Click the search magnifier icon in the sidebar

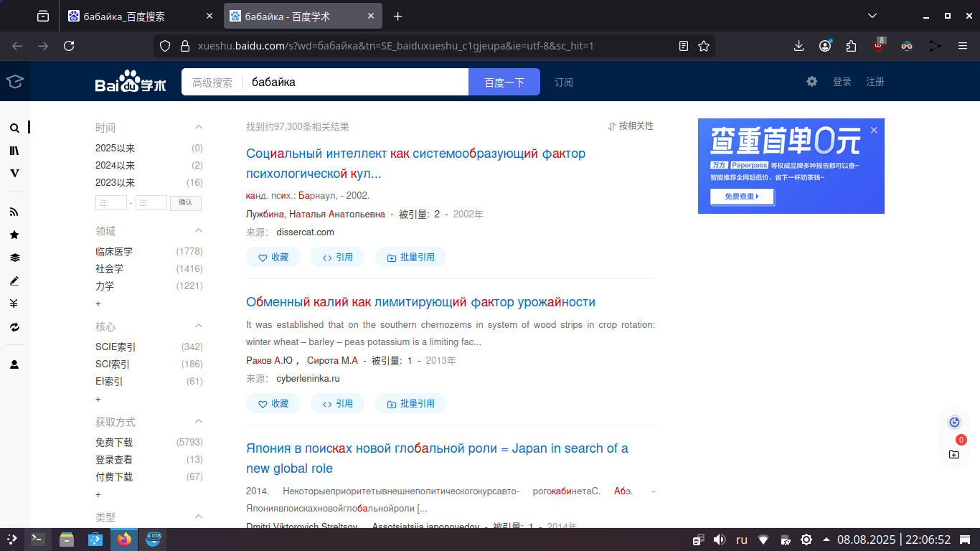pyautogui.click(x=14, y=128)
